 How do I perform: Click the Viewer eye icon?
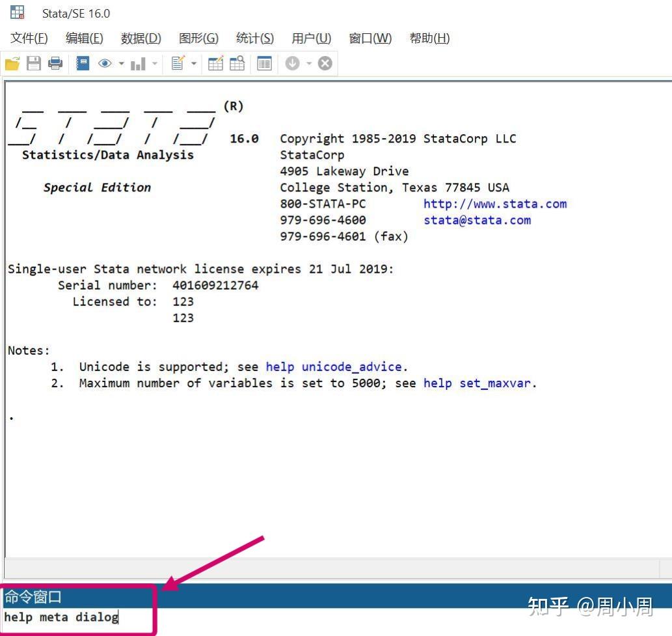(105, 64)
